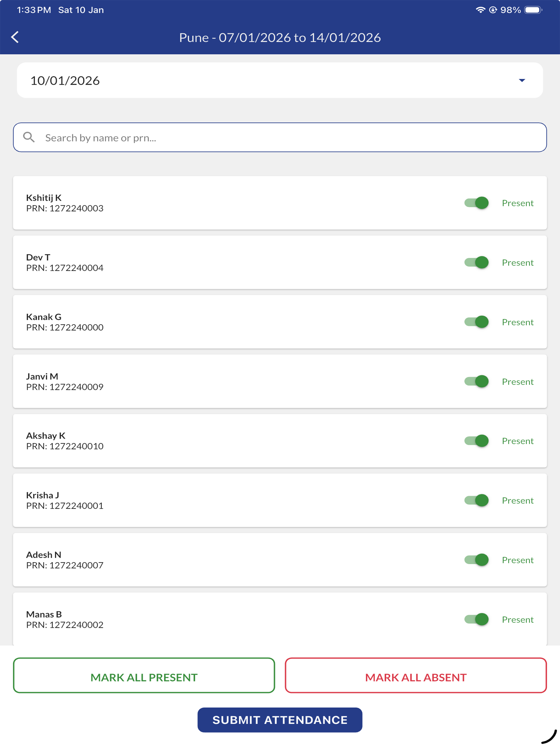The width and height of the screenshot is (560, 747).
Task: Tap the Wi-Fi status icon
Action: [x=480, y=10]
